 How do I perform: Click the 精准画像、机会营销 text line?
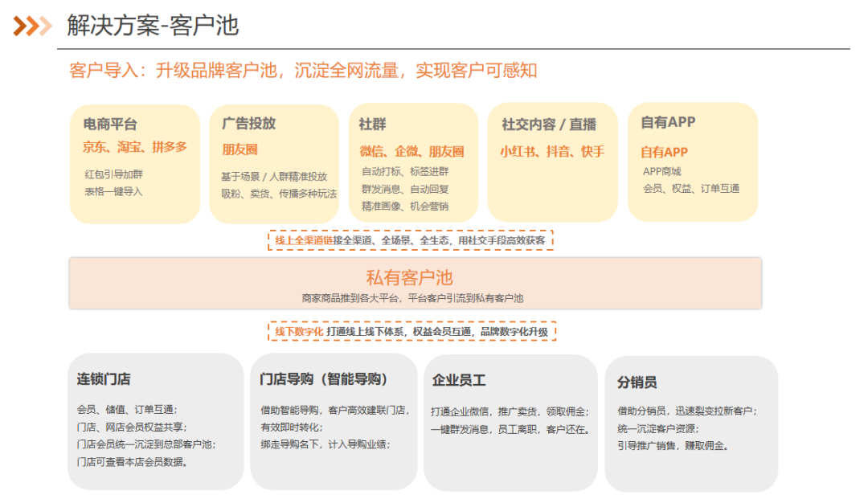404,207
